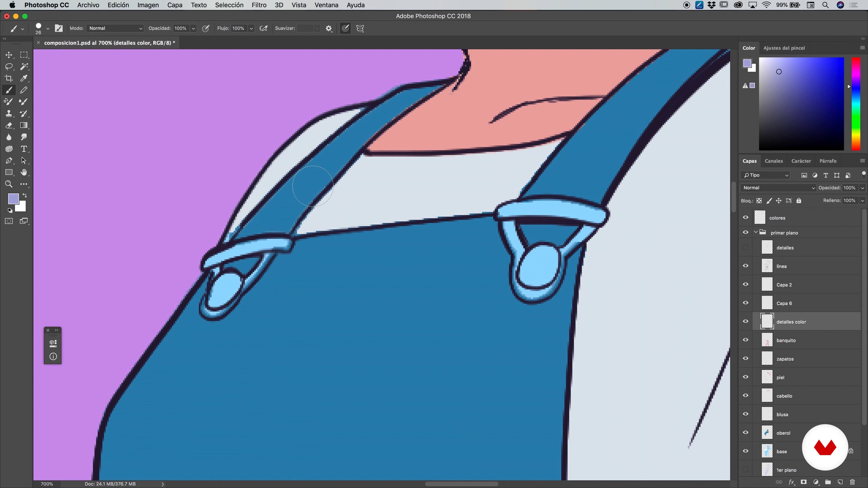Click the hue slider in Color panel

pyautogui.click(x=856, y=104)
